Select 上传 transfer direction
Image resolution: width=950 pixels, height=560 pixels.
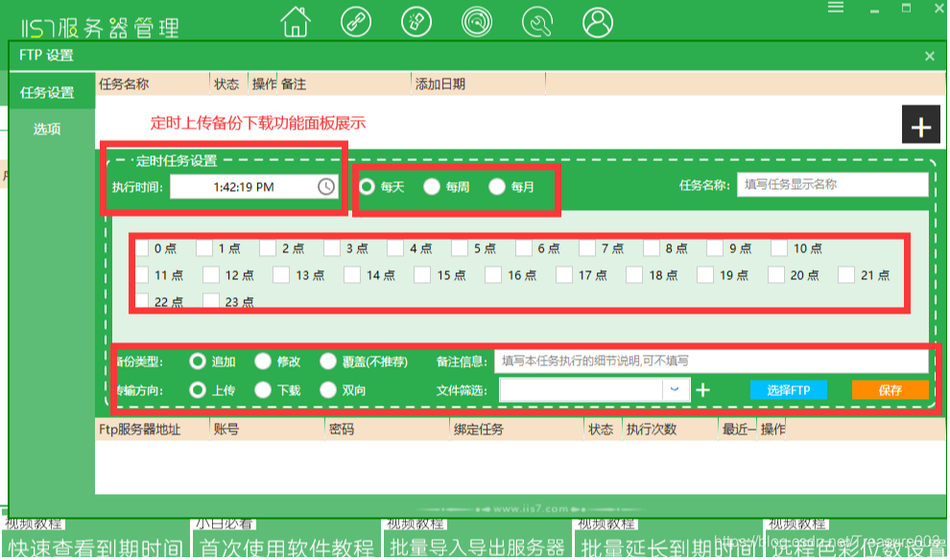tap(198, 390)
